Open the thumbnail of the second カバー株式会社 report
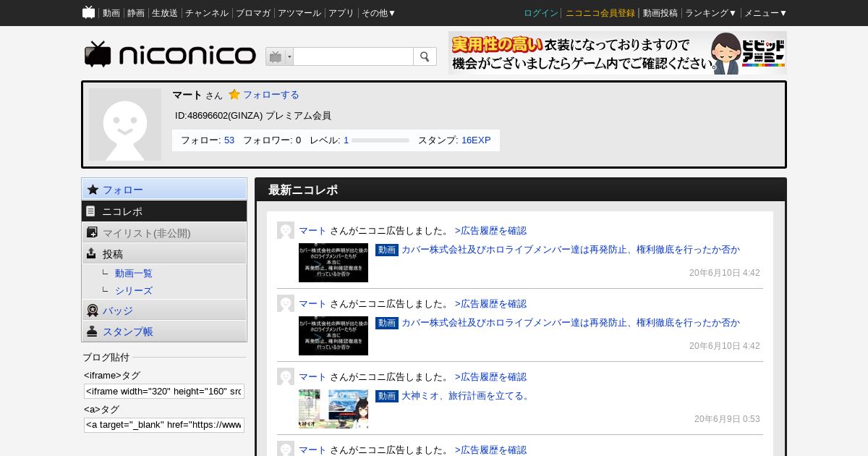868x456 pixels. pos(333,336)
